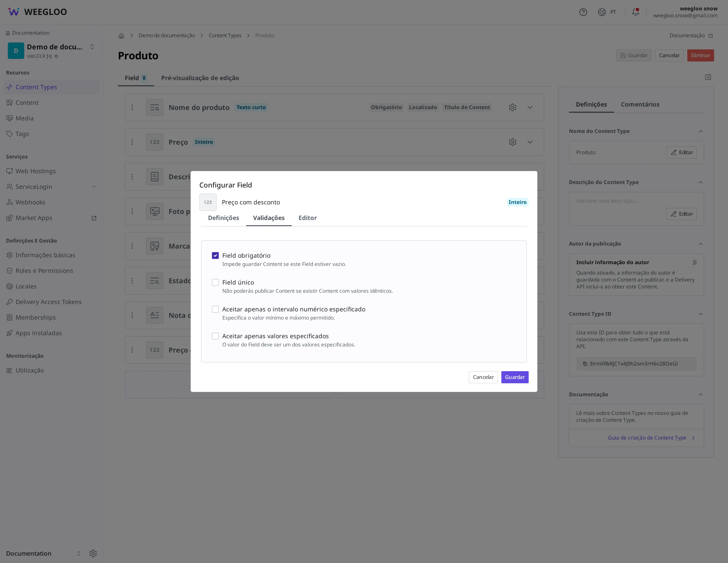Open the help question mark icon
The width and height of the screenshot is (728, 563).
583,12
